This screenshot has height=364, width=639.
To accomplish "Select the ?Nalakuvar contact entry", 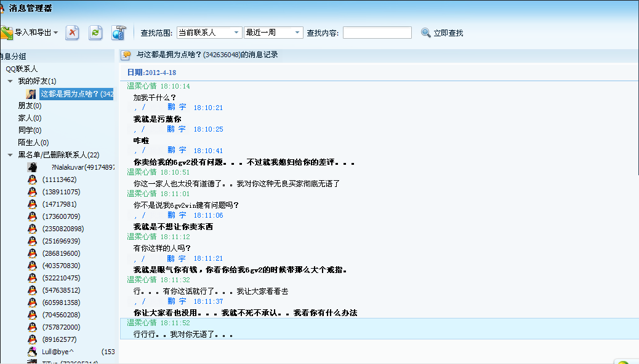I will 82,167.
